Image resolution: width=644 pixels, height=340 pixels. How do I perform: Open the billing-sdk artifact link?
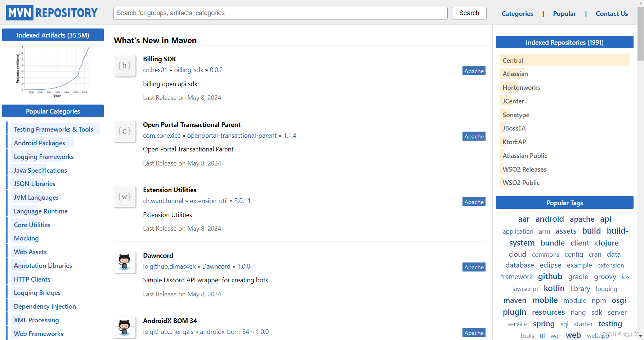click(188, 70)
